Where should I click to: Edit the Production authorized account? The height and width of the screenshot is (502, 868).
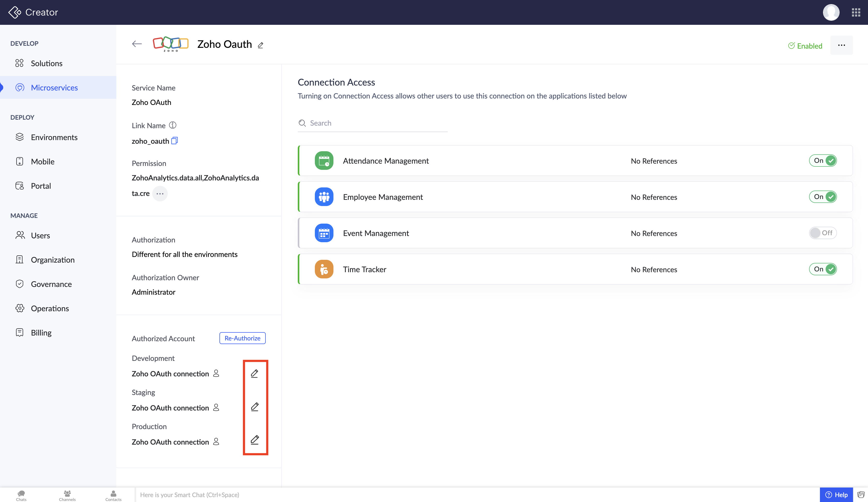pyautogui.click(x=255, y=440)
